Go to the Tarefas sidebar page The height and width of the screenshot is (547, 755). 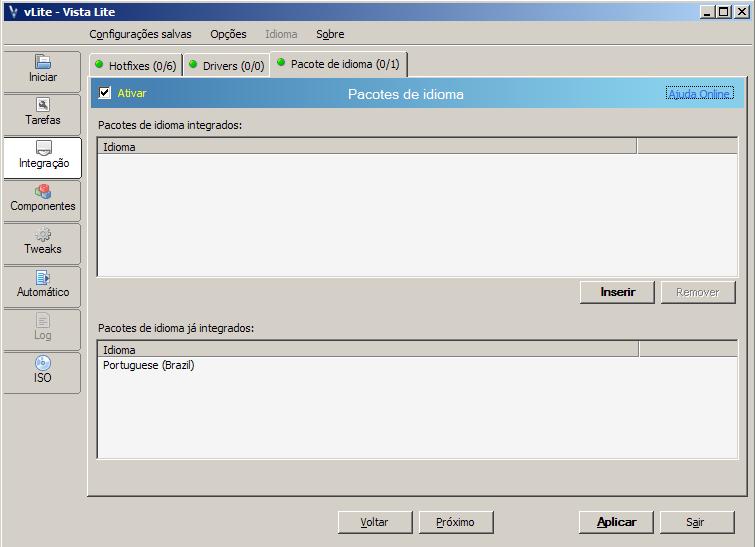coord(42,114)
